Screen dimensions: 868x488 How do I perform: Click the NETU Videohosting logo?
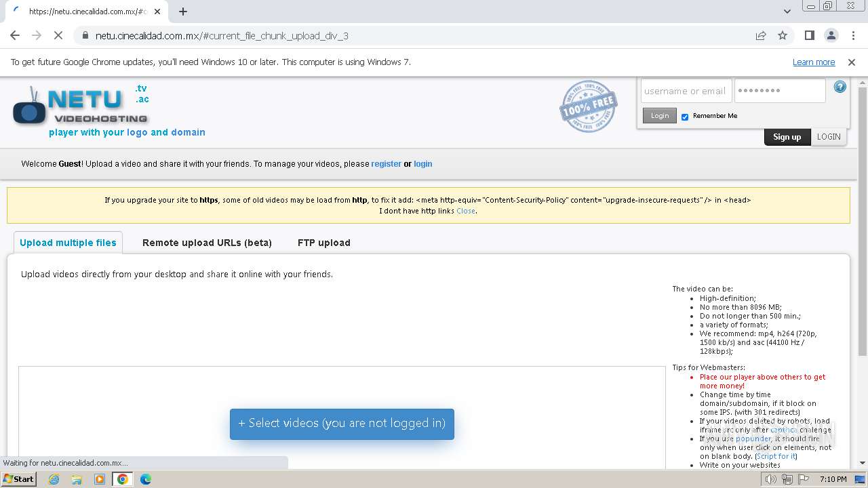click(81, 105)
